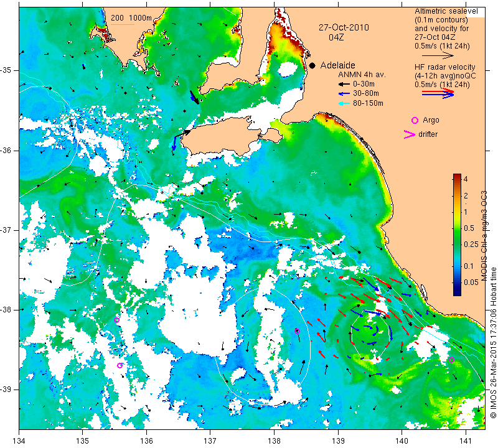Click the '(4-12h avg)noQC' legend line
Image resolution: width=498 pixels, height=448 pixels.
coord(445,76)
